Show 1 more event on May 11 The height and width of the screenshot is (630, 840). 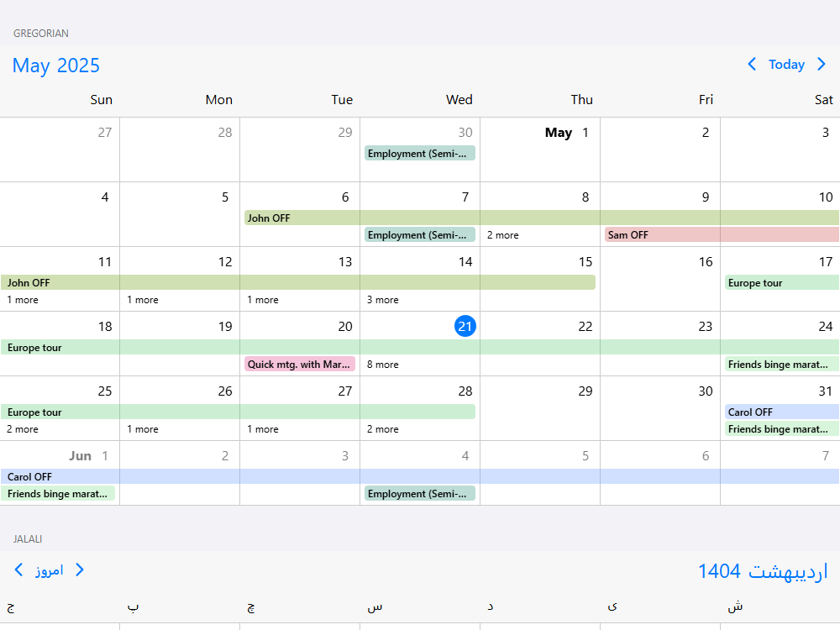pyautogui.click(x=23, y=300)
